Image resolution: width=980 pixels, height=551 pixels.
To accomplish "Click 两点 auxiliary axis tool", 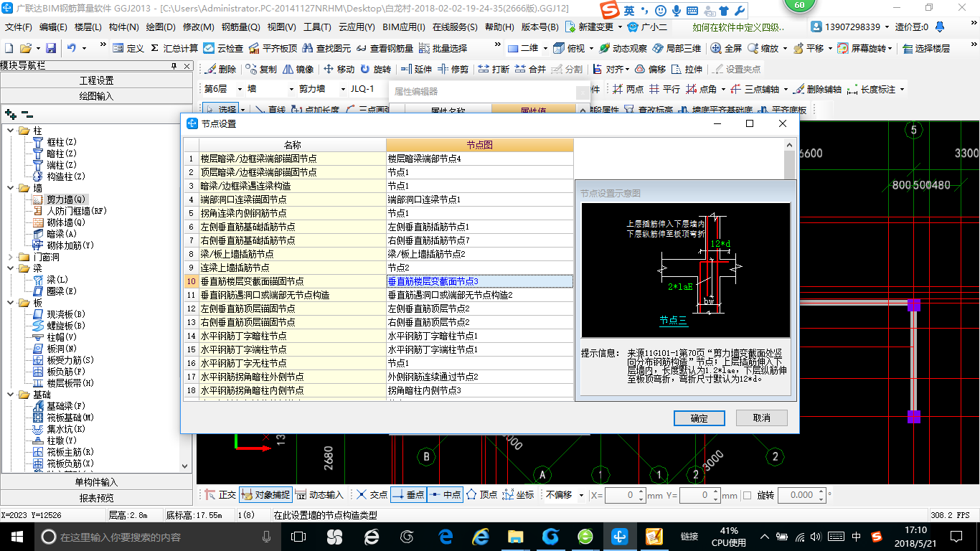I will click(x=628, y=90).
